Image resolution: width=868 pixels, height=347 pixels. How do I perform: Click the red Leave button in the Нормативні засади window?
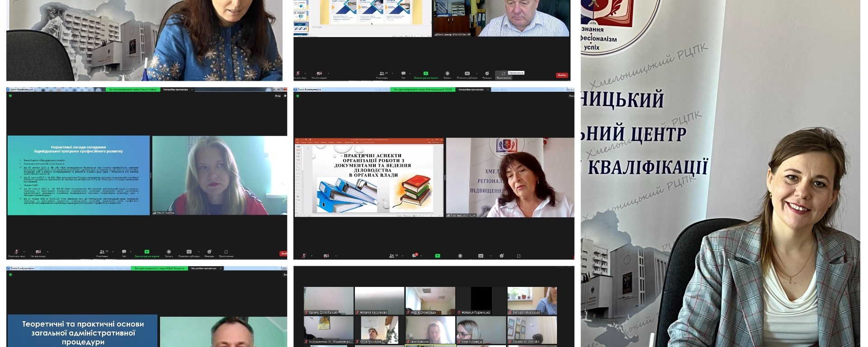(283, 253)
